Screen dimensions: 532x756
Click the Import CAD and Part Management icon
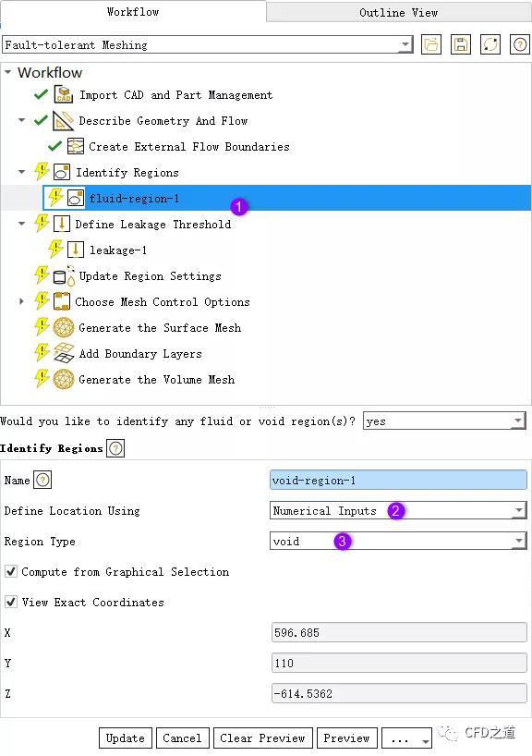63,94
